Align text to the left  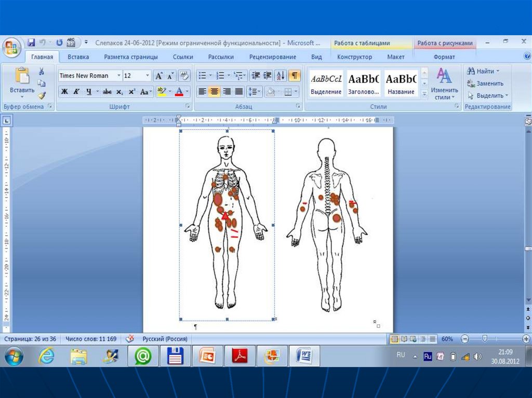point(202,91)
